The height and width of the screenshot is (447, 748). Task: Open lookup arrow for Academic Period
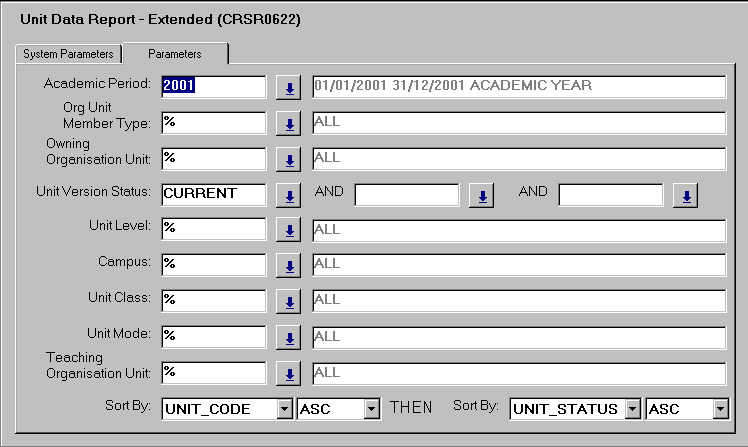pyautogui.click(x=289, y=87)
